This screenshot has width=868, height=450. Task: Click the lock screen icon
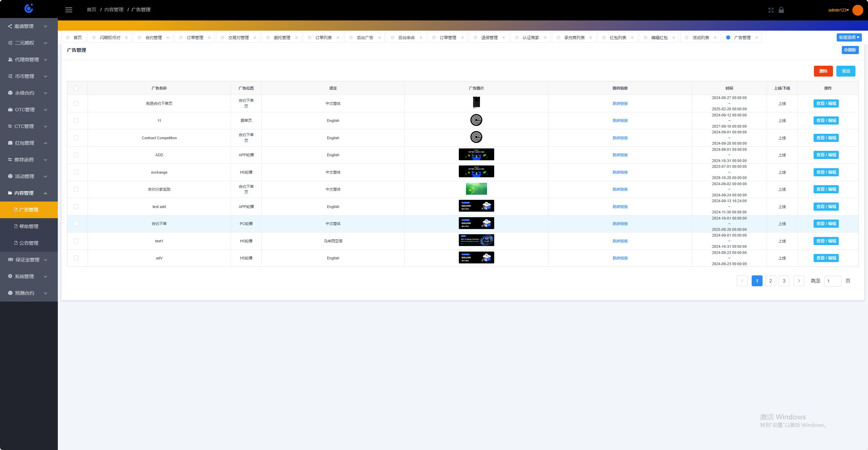pyautogui.click(x=781, y=10)
